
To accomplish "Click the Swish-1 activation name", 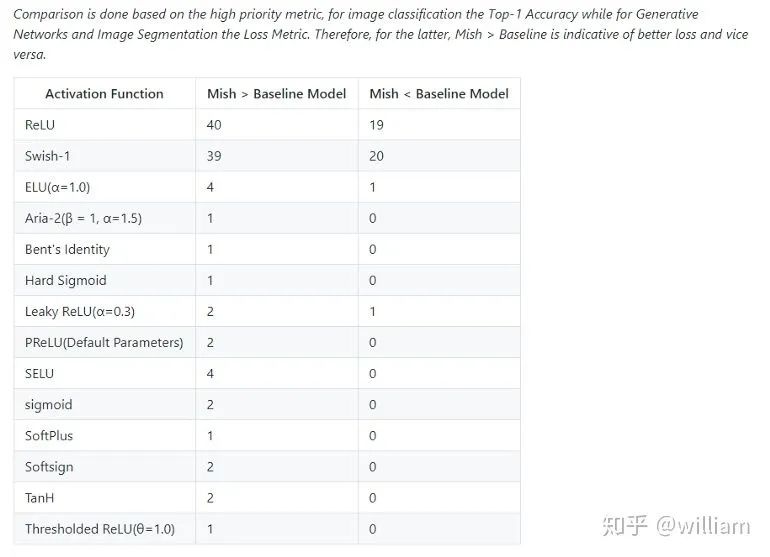I will pos(48,156).
